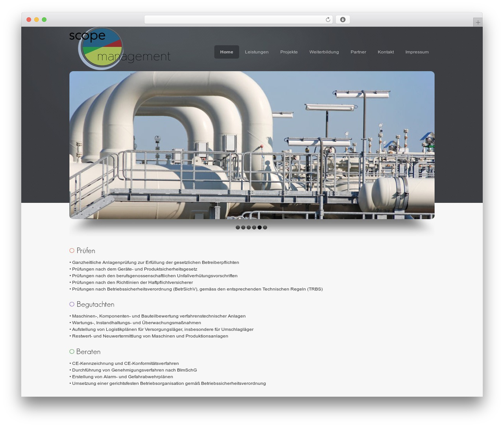Click the line 'Maschinen-, Komponenten- und Bauteilbewertung'

pyautogui.click(x=157, y=316)
